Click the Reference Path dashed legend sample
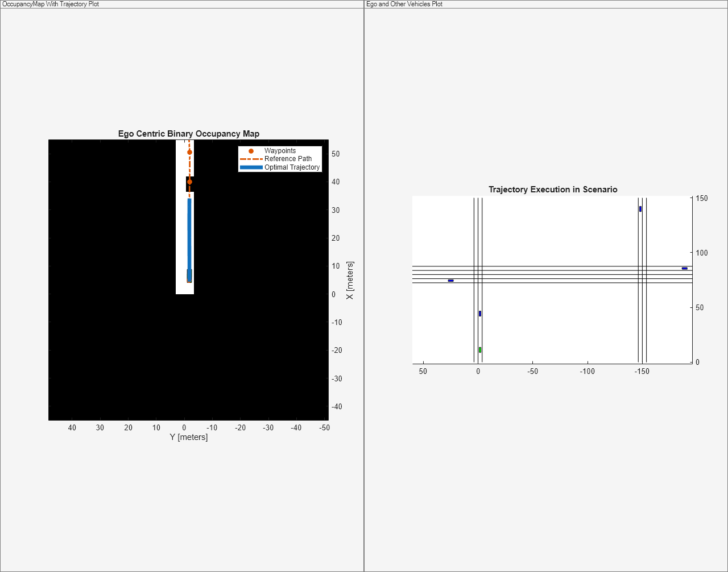The image size is (728, 572). [x=251, y=159]
